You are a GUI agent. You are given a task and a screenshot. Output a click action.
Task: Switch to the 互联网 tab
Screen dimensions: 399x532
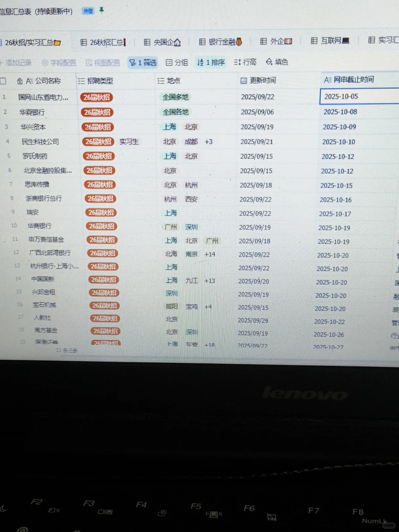(330, 41)
